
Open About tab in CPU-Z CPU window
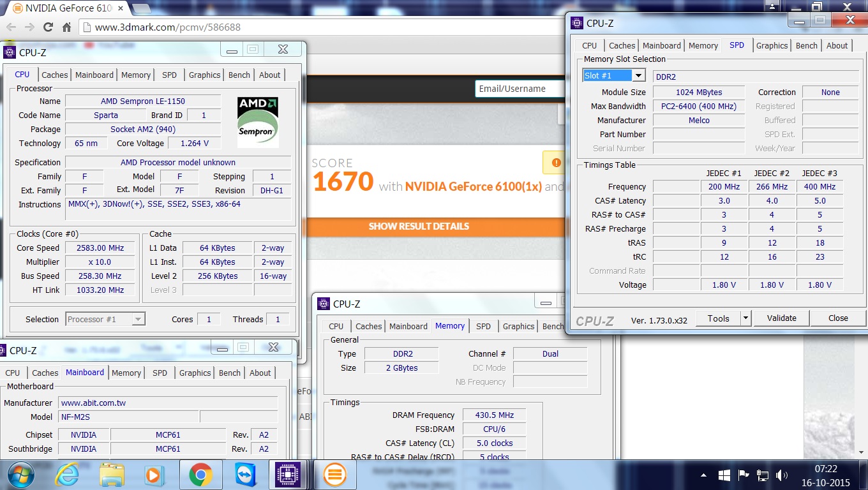click(269, 75)
